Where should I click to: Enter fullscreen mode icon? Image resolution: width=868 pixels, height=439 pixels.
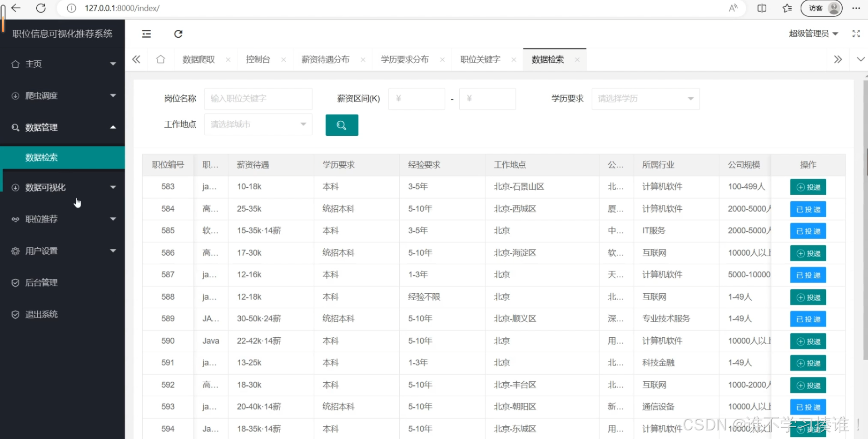(x=856, y=34)
